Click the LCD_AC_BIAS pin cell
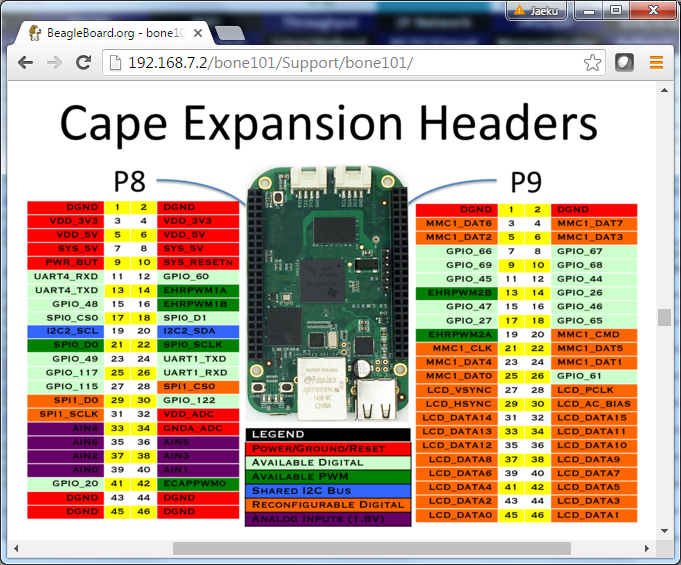This screenshot has height=565, width=681. (594, 404)
